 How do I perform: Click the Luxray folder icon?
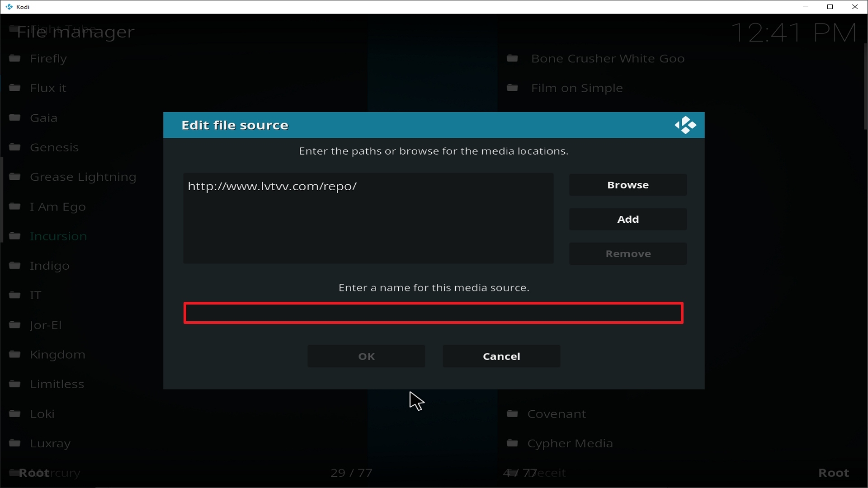(x=15, y=443)
